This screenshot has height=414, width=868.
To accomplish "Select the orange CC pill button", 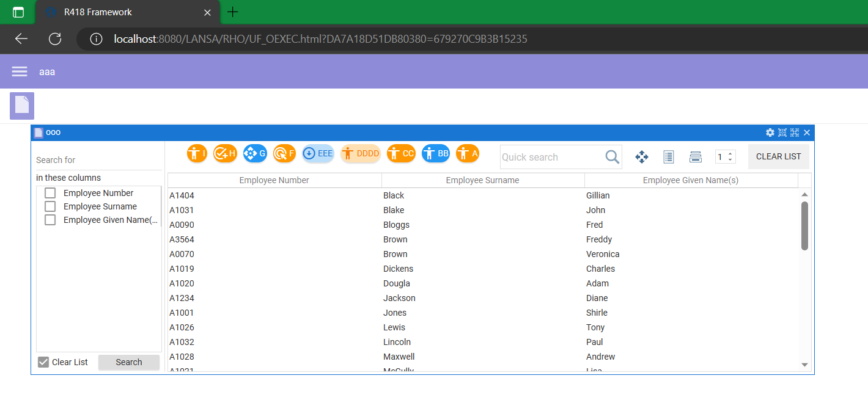I will 401,153.
